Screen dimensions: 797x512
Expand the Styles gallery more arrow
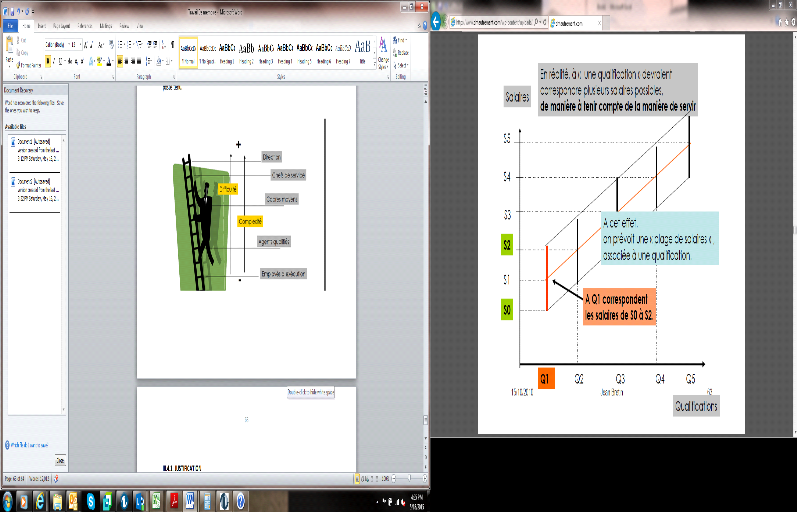[x=374, y=57]
